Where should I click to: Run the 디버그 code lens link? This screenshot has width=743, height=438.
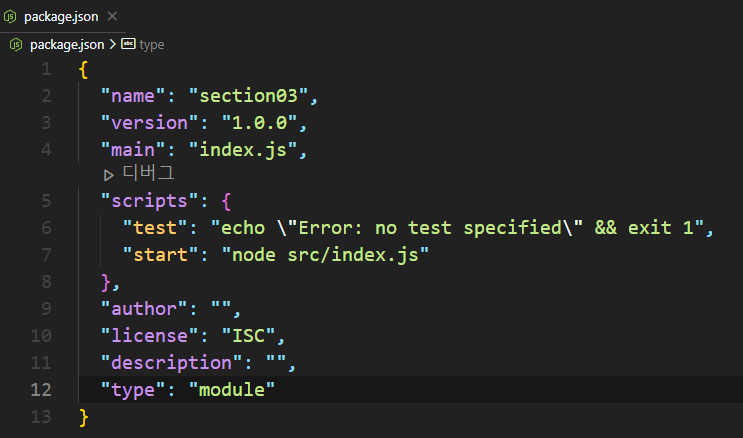tap(148, 173)
